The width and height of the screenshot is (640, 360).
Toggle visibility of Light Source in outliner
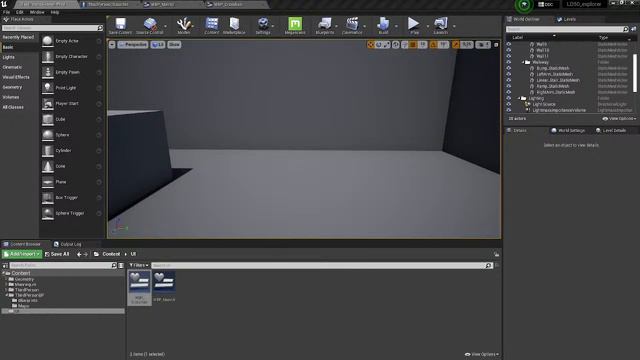(509, 104)
